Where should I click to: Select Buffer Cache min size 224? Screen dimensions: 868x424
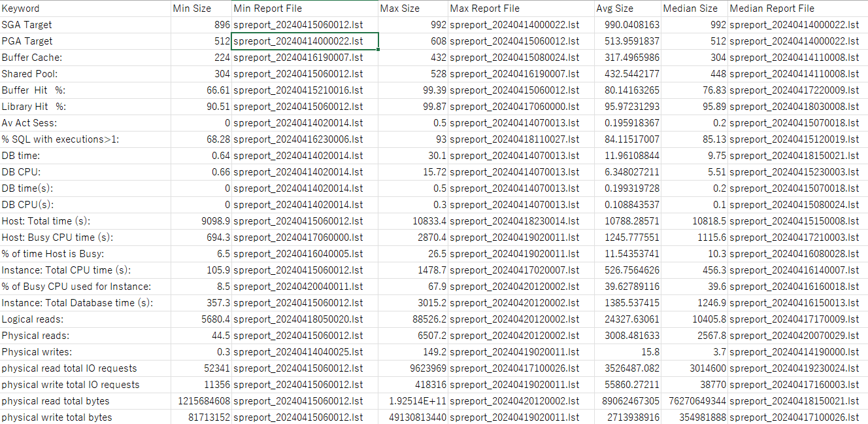point(201,58)
